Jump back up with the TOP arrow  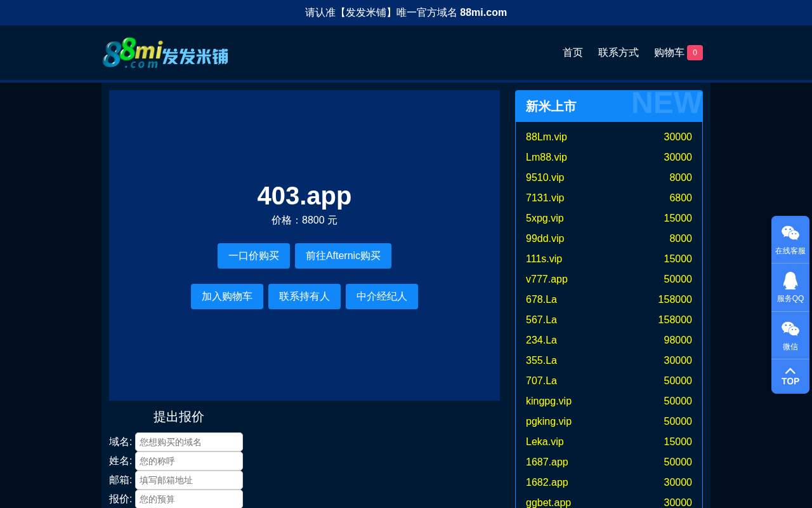coord(790,377)
